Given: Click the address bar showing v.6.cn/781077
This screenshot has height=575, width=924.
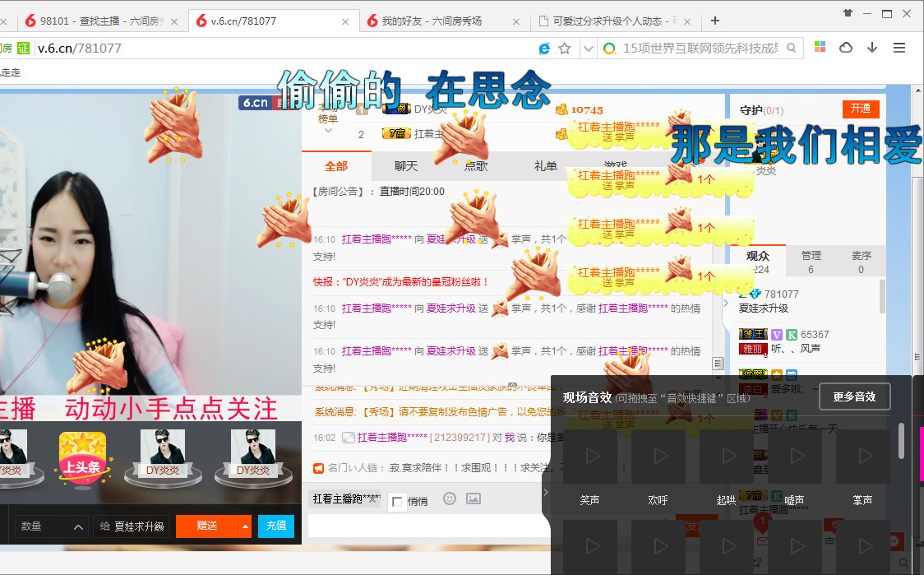Looking at the screenshot, I should pyautogui.click(x=283, y=49).
